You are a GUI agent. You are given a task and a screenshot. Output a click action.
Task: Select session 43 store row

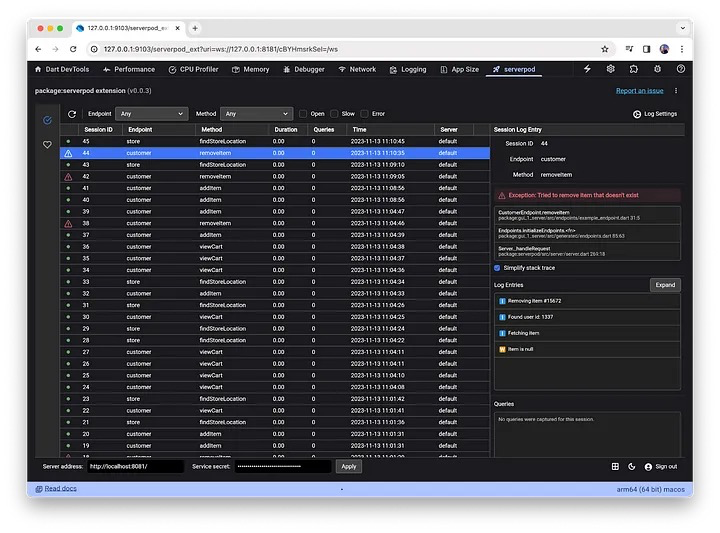(275, 165)
